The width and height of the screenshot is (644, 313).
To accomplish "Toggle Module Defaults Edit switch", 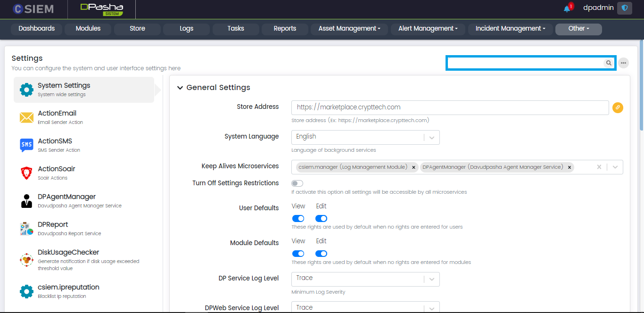I will [321, 254].
